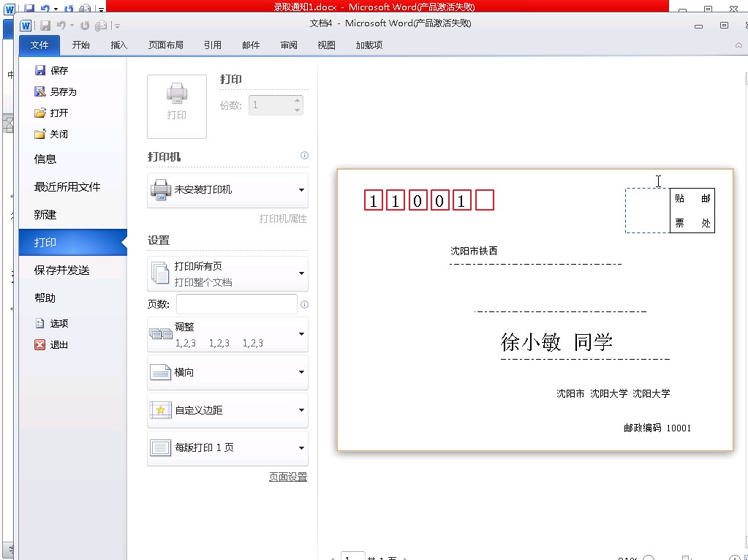
Task: Click the Pages (页数) input field
Action: [236, 304]
